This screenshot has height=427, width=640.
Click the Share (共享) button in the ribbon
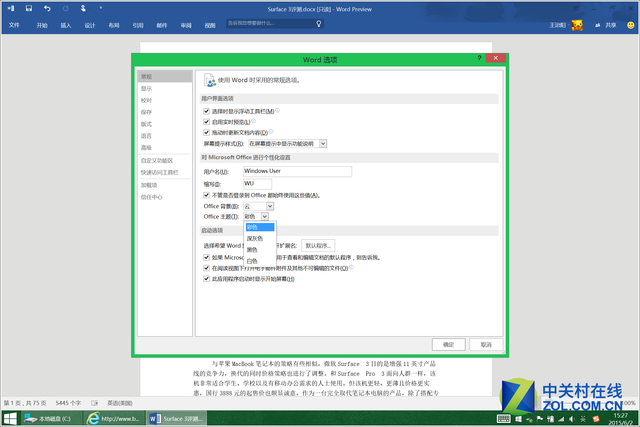pos(606,25)
